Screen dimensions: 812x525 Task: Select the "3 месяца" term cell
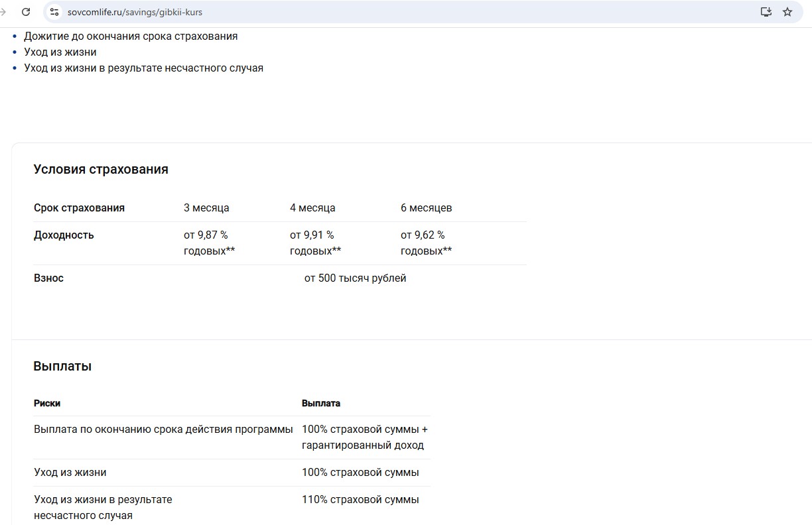206,207
